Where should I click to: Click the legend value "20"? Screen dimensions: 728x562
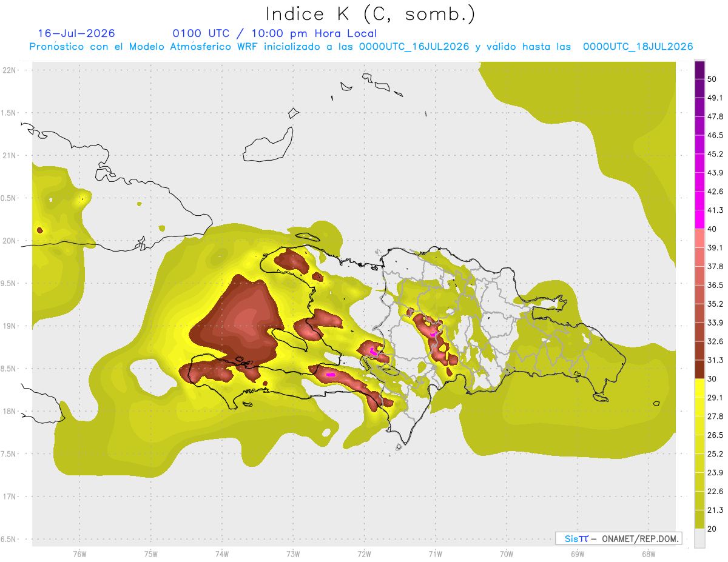[x=712, y=529]
